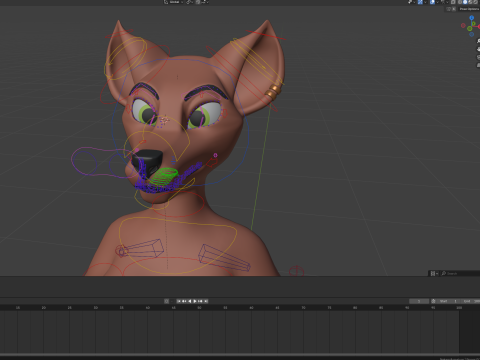Viewport: 480px width, 360px height.
Task: Click frame 70 on timeline ruler
Action: pyautogui.click(x=303, y=307)
